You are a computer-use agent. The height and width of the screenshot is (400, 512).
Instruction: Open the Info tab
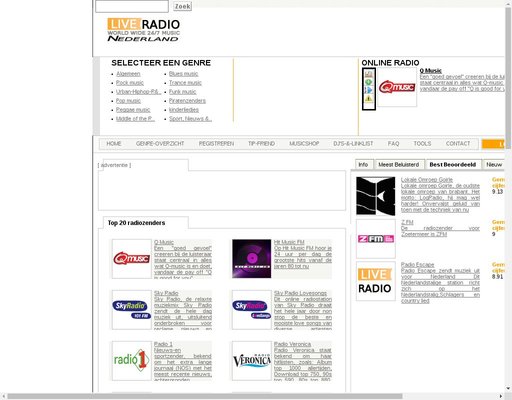click(364, 165)
